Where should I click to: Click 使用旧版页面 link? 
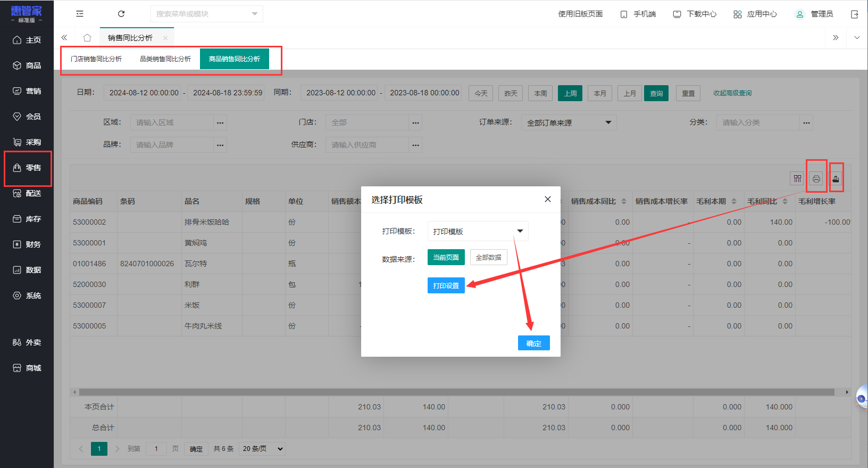580,14
